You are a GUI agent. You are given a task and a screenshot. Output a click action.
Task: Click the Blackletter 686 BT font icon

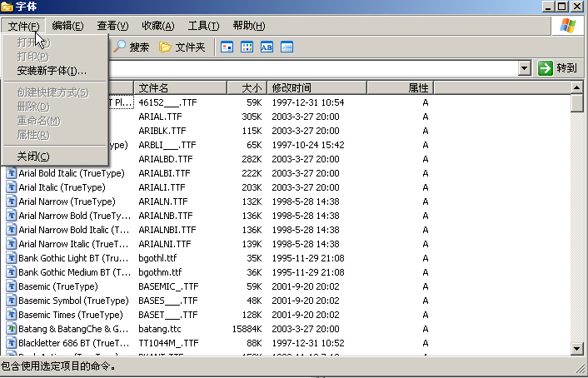tap(12, 343)
